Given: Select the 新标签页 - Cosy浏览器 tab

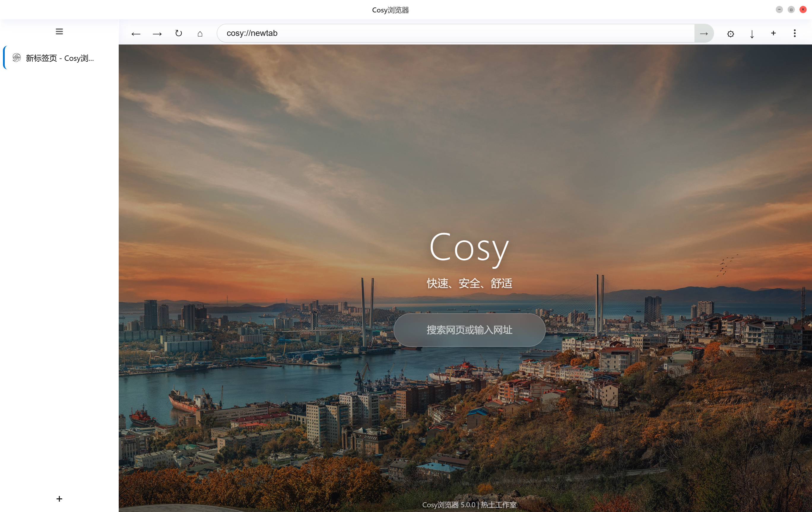Looking at the screenshot, I should click(x=60, y=58).
